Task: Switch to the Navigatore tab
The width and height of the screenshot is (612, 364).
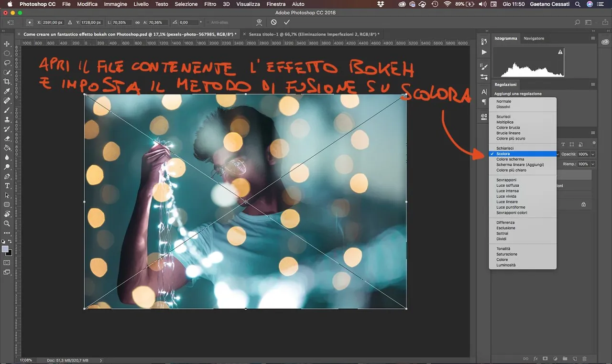Action: (x=534, y=38)
